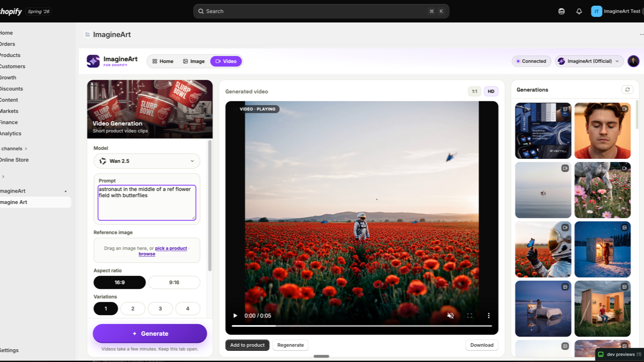Click the app icon next to the ImagineArt title
This screenshot has width=644, height=362.
pos(87,35)
